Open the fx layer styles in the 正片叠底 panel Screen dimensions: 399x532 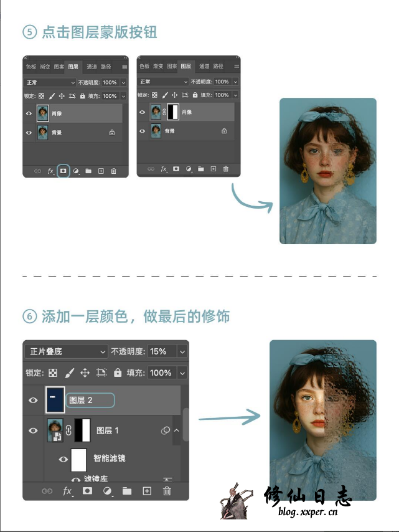pyautogui.click(x=68, y=491)
